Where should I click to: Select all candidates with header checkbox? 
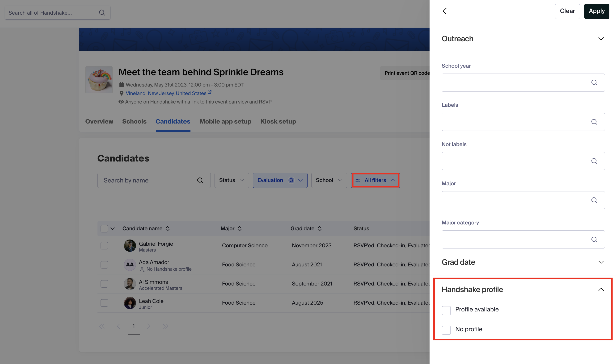coord(104,229)
